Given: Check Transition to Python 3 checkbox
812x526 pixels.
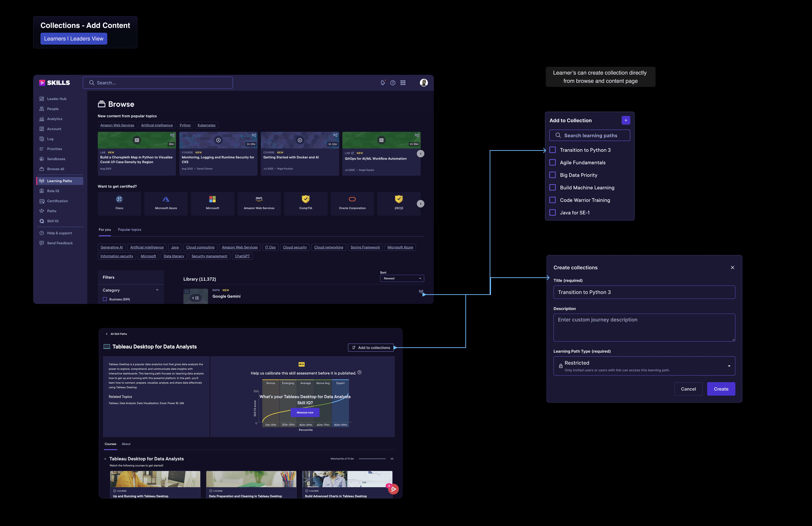Looking at the screenshot, I should coord(552,150).
